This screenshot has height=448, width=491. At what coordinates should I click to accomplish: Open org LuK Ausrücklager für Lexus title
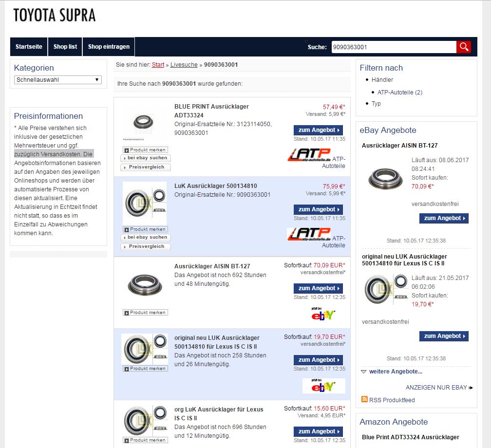click(219, 414)
